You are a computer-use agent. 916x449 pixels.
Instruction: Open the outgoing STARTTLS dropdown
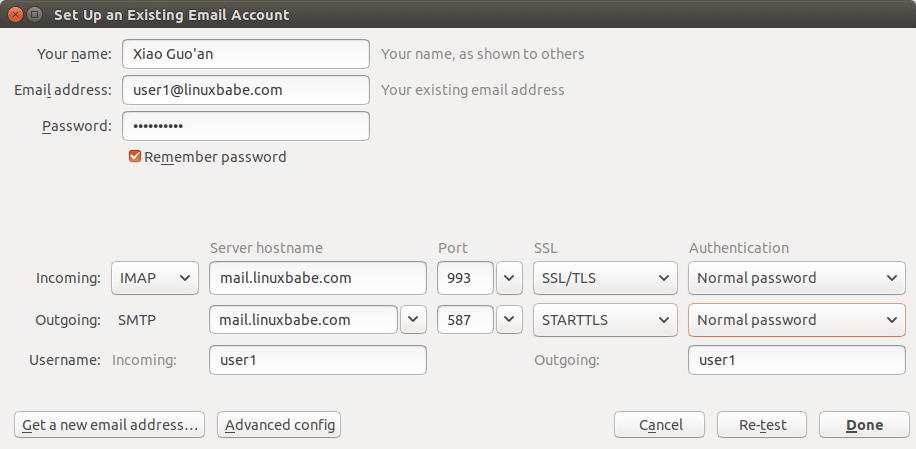[604, 320]
